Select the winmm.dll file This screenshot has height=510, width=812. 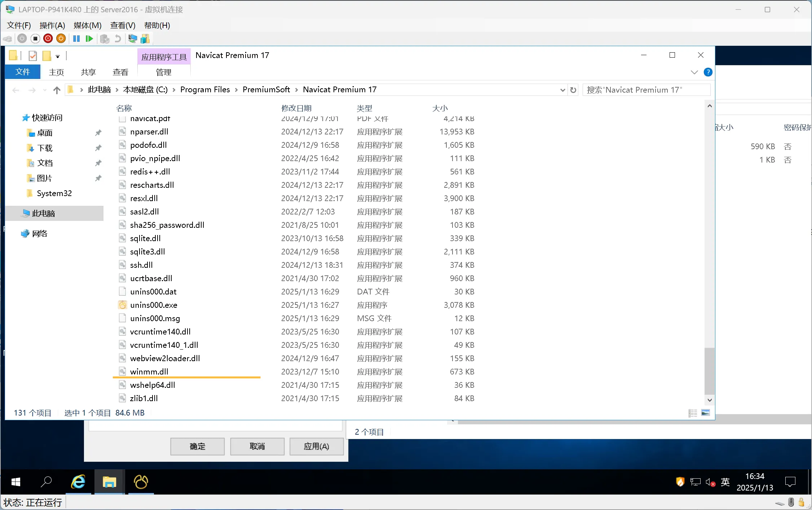click(149, 372)
